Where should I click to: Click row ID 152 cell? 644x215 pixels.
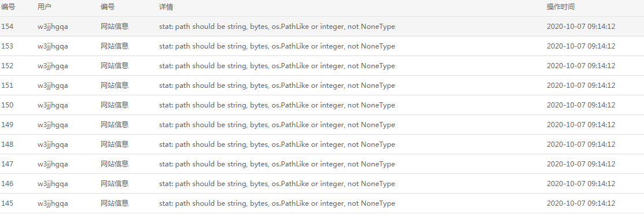pos(7,66)
